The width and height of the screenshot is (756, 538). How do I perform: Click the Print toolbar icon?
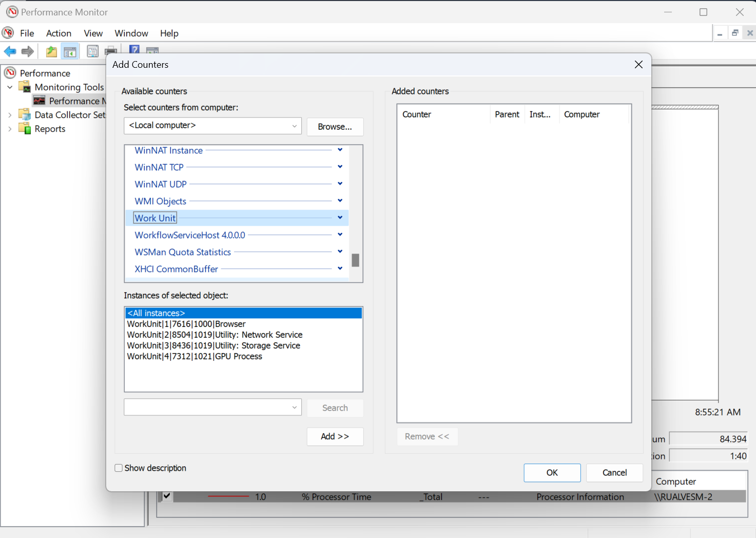tap(111, 51)
